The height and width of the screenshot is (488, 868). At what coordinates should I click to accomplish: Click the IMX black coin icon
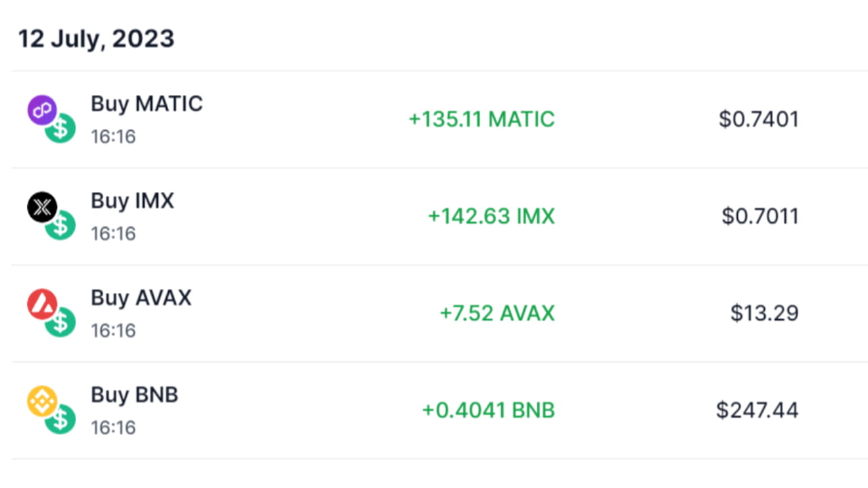(42, 205)
